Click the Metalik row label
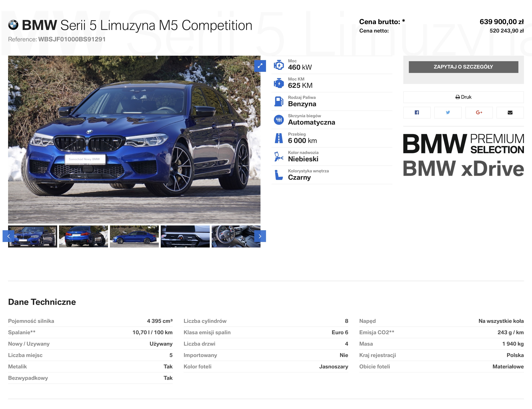The width and height of the screenshot is (532, 409). [17, 367]
